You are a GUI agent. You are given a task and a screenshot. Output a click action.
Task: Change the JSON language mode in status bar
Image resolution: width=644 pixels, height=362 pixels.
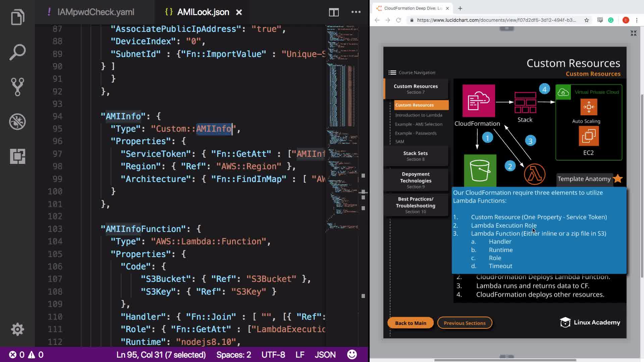[325, 355]
